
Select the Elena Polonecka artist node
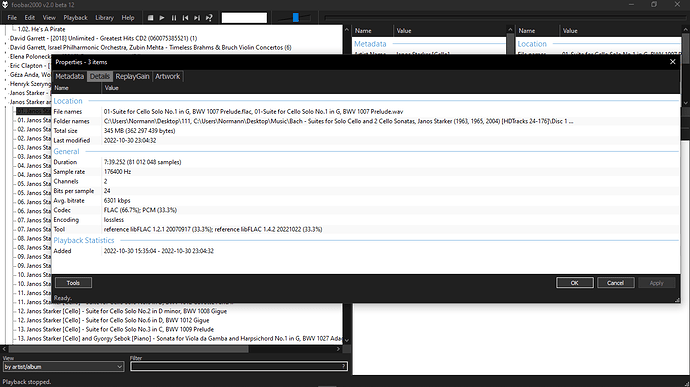[x=30, y=56]
